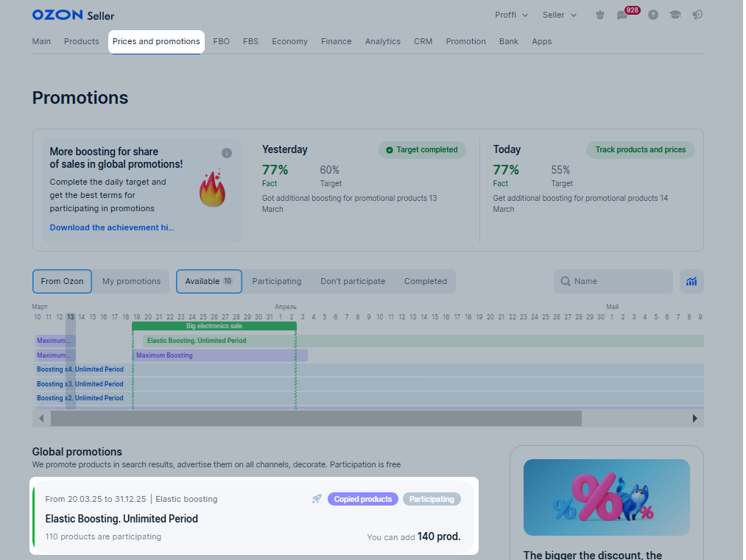The width and height of the screenshot is (746, 560).
Task: Select Big electronics sale on timeline
Action: coord(214,326)
